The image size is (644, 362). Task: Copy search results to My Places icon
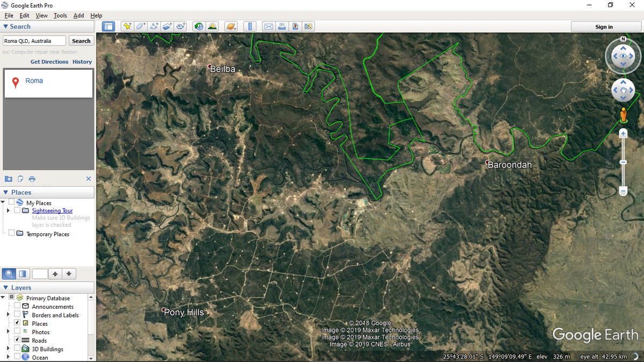point(9,179)
